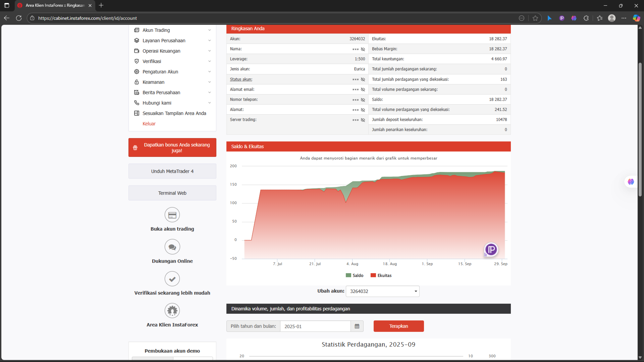Unhide the Nomor telepon field
This screenshot has height=362, width=644.
tap(363, 100)
